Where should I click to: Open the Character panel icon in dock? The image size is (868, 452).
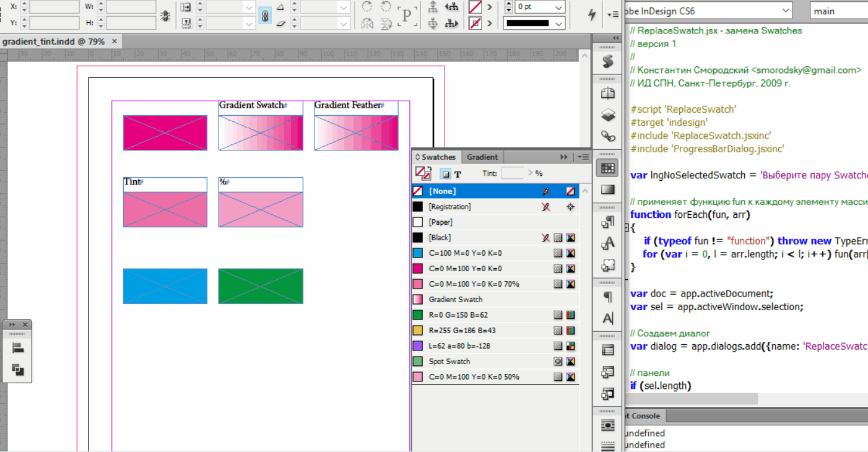607,318
